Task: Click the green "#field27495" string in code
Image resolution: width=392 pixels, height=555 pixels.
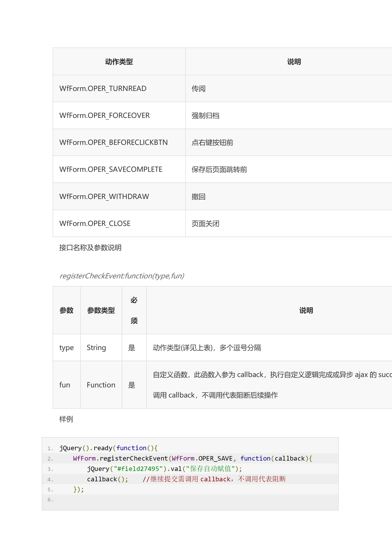Action: pyautogui.click(x=138, y=469)
